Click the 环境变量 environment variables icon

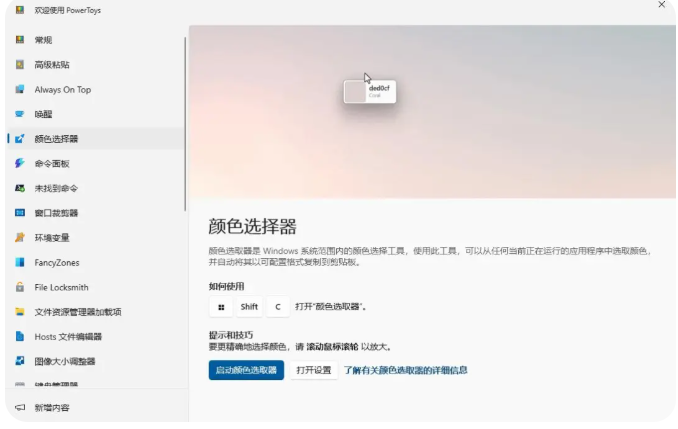[20, 237]
